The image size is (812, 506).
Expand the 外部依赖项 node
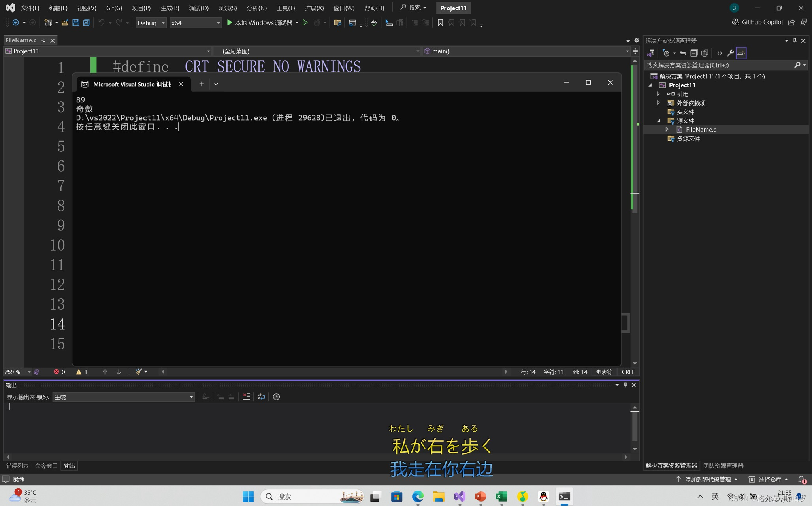pyautogui.click(x=658, y=103)
